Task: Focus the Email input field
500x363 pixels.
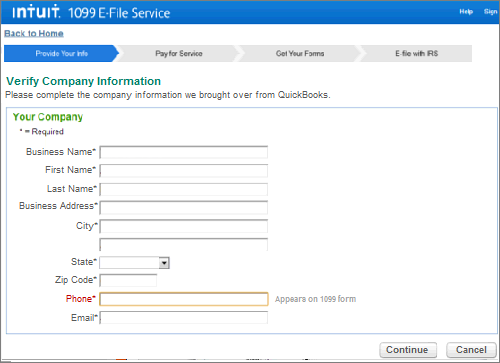Action: coord(184,317)
